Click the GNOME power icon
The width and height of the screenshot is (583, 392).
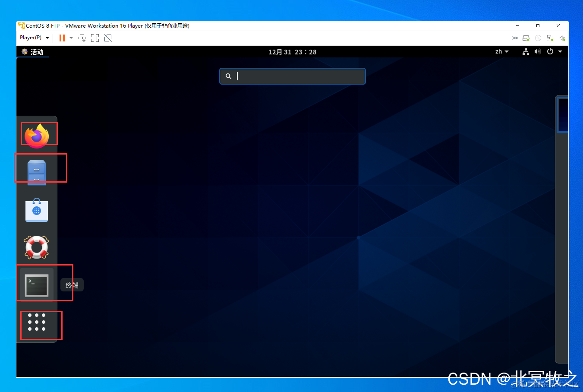click(x=550, y=51)
